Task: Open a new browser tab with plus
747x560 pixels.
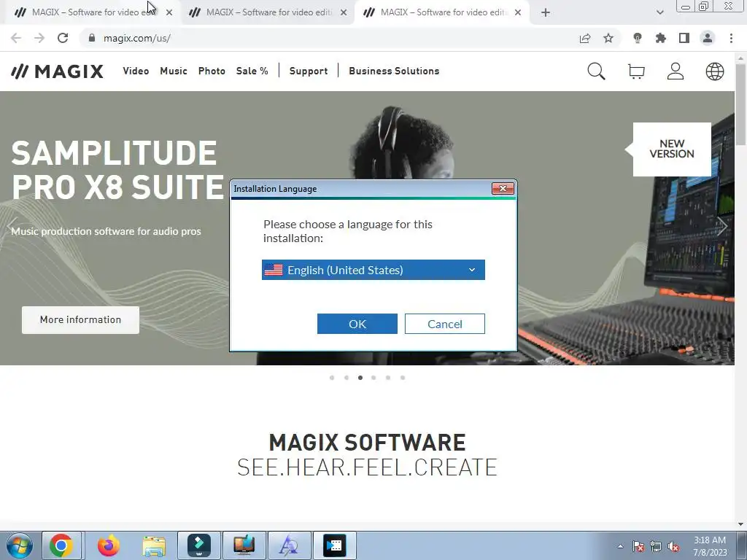Action: point(546,13)
